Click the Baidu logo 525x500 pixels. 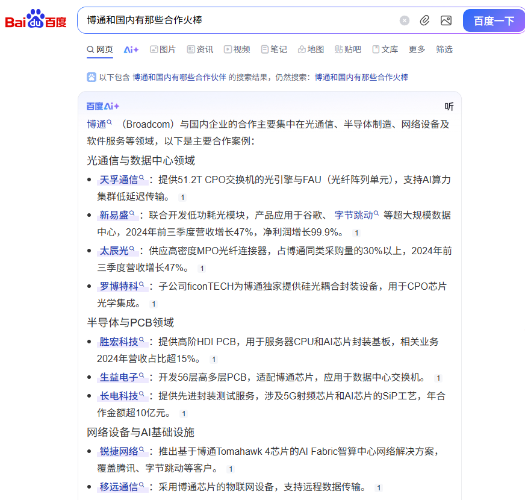(x=35, y=19)
